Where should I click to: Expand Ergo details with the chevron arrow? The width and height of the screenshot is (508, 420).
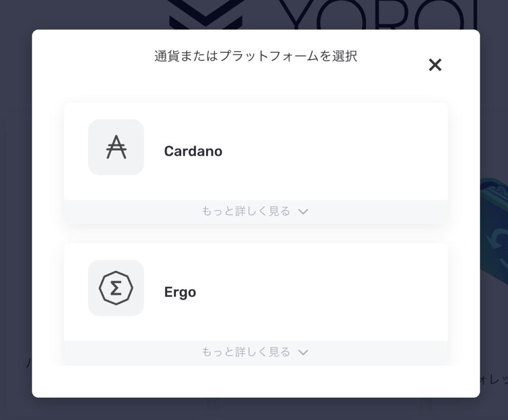click(x=304, y=353)
